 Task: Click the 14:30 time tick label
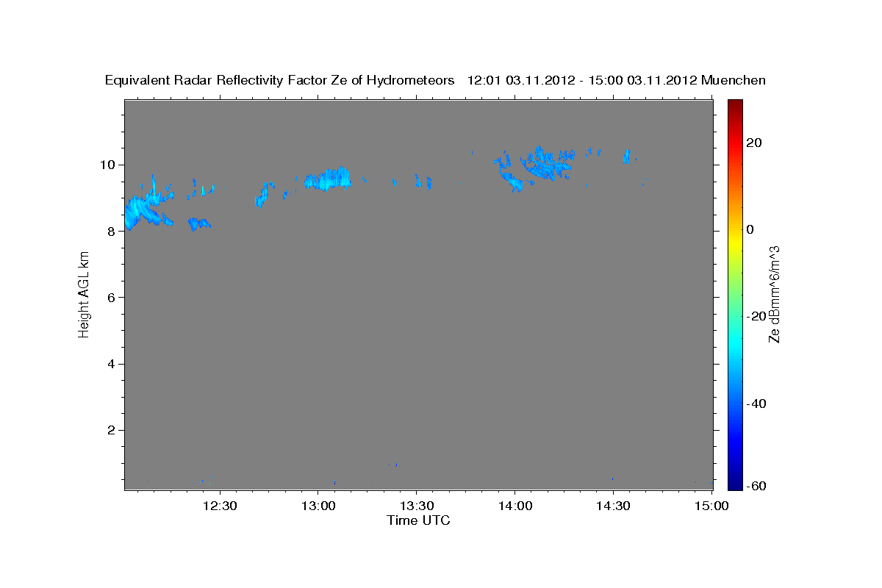[x=612, y=506]
